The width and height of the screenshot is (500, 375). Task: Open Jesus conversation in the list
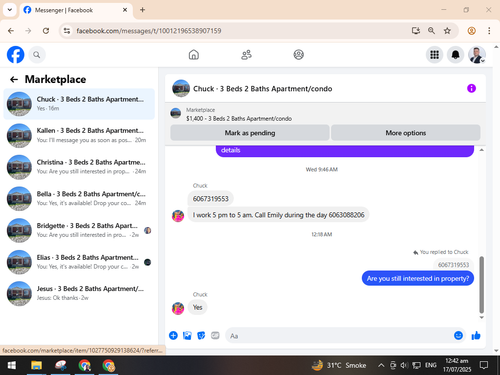[79, 293]
